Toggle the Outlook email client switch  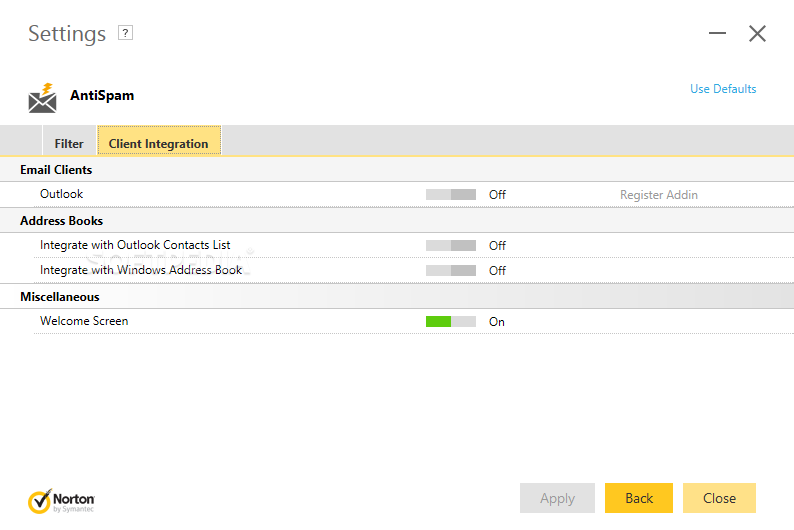pyautogui.click(x=451, y=194)
